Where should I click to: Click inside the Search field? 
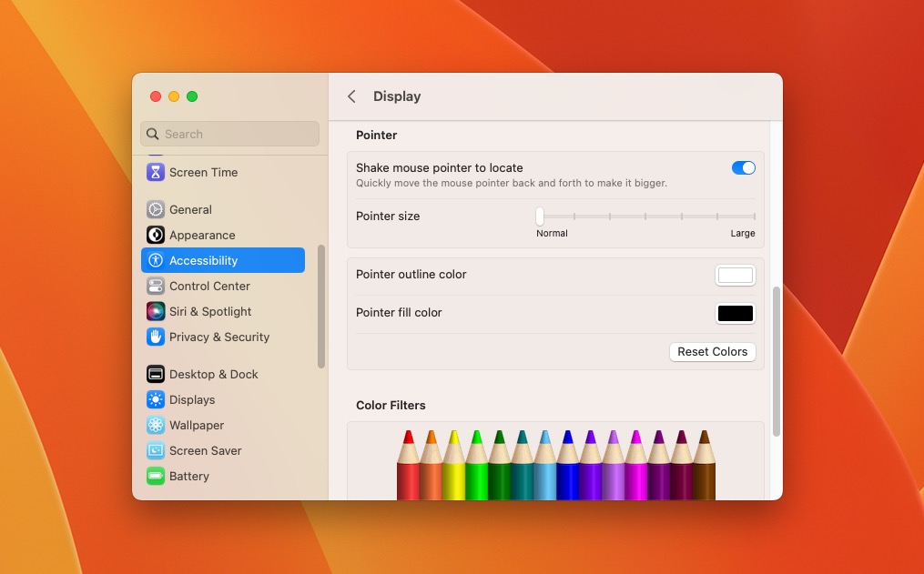coord(229,134)
